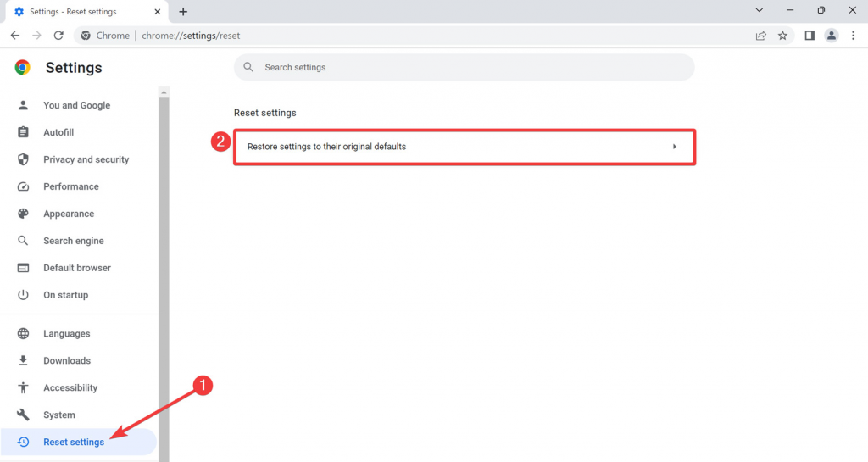The width and height of the screenshot is (868, 462).
Task: Bookmark this page with the star icon
Action: [x=782, y=36]
